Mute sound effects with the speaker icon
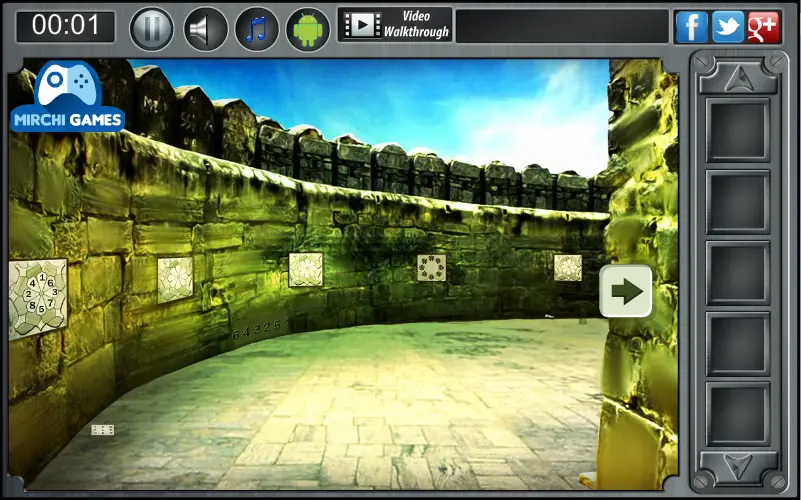 205,29
